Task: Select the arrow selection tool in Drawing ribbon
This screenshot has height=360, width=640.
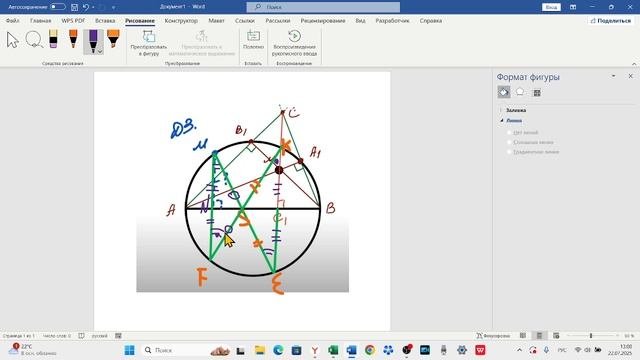Action: pyautogui.click(x=13, y=40)
